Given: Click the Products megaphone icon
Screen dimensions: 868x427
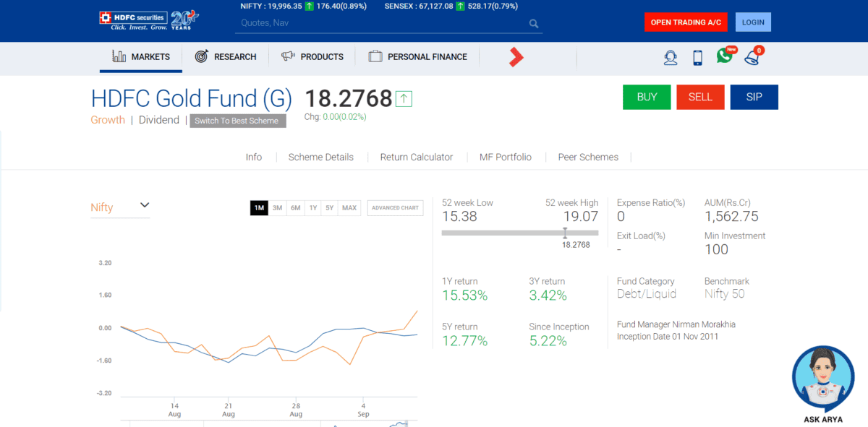Looking at the screenshot, I should point(288,56).
